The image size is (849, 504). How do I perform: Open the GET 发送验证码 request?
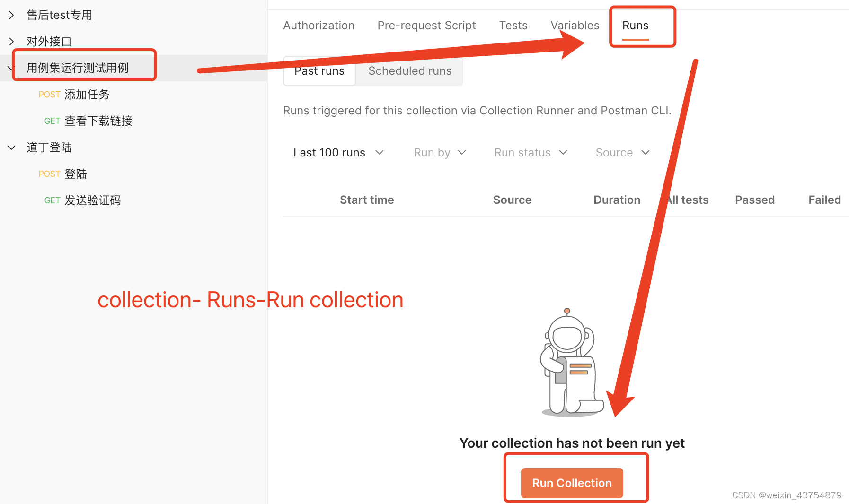coord(83,200)
